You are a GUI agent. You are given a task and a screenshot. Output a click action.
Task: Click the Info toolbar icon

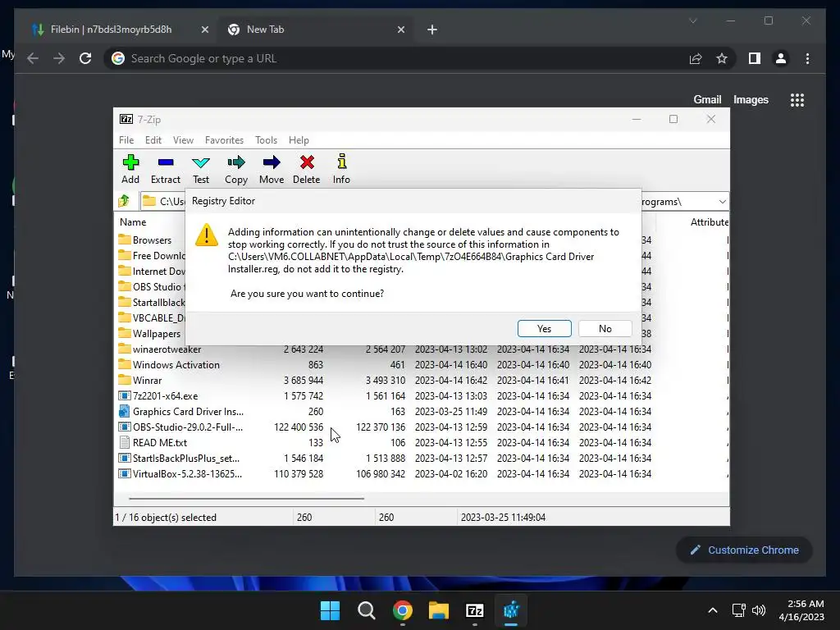pos(341,162)
